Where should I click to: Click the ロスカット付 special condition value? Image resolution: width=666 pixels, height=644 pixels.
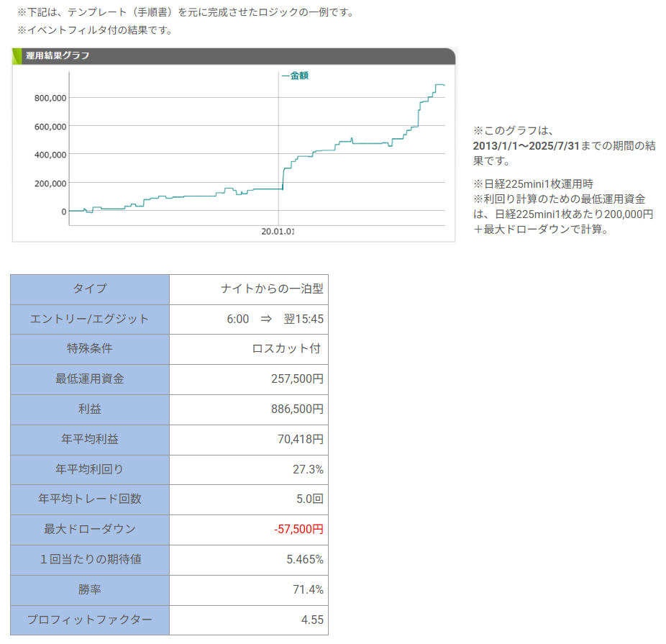point(286,349)
